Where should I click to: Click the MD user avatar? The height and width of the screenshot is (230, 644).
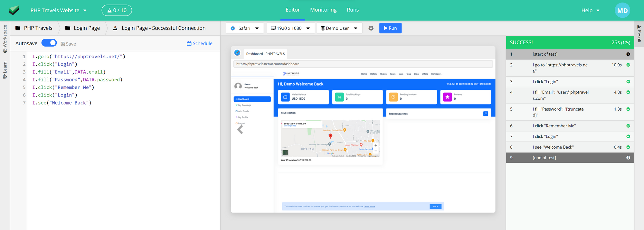[622, 10]
